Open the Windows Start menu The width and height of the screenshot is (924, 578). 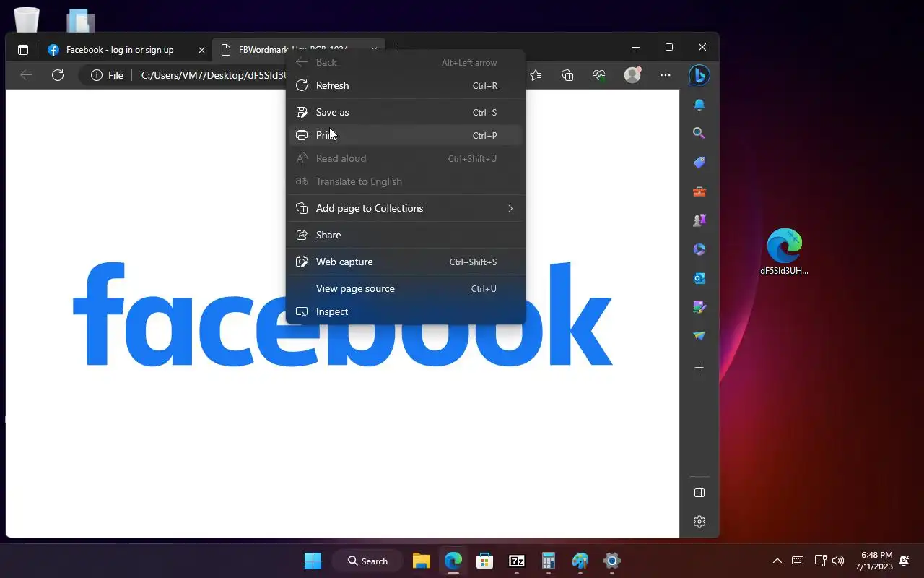(x=313, y=561)
